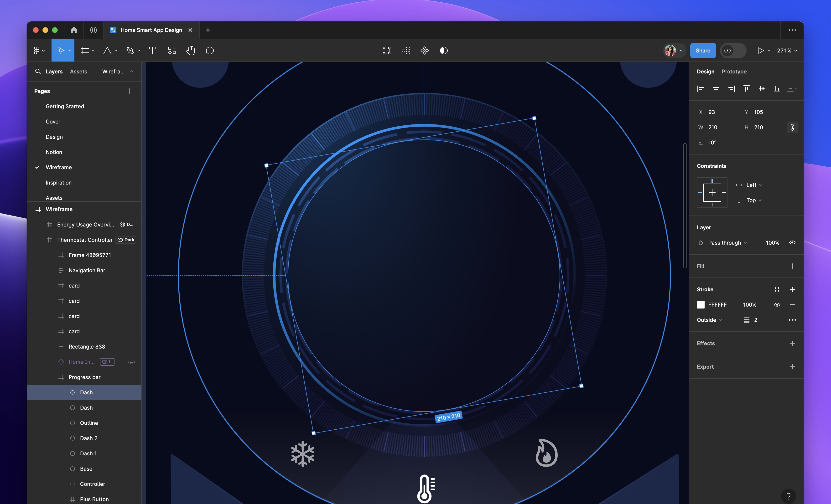This screenshot has height=504, width=831.
Task: Select the Pen tool
Action: pyautogui.click(x=130, y=50)
